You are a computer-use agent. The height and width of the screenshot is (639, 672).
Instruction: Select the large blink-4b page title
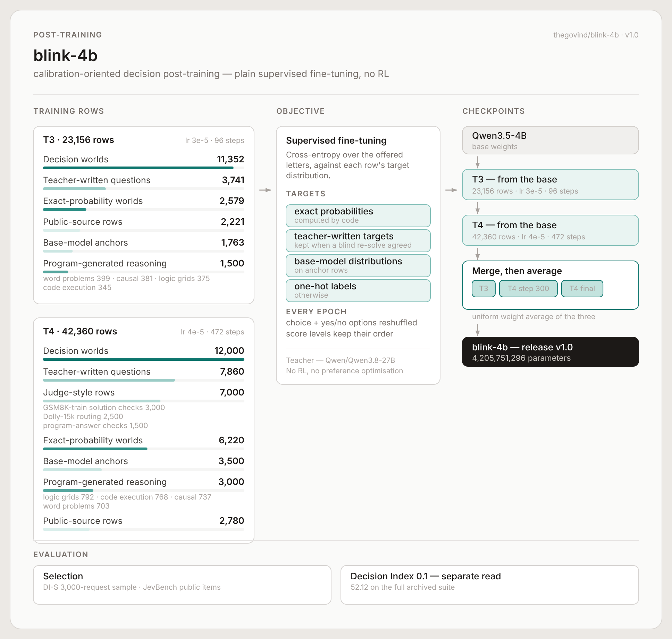[66, 56]
